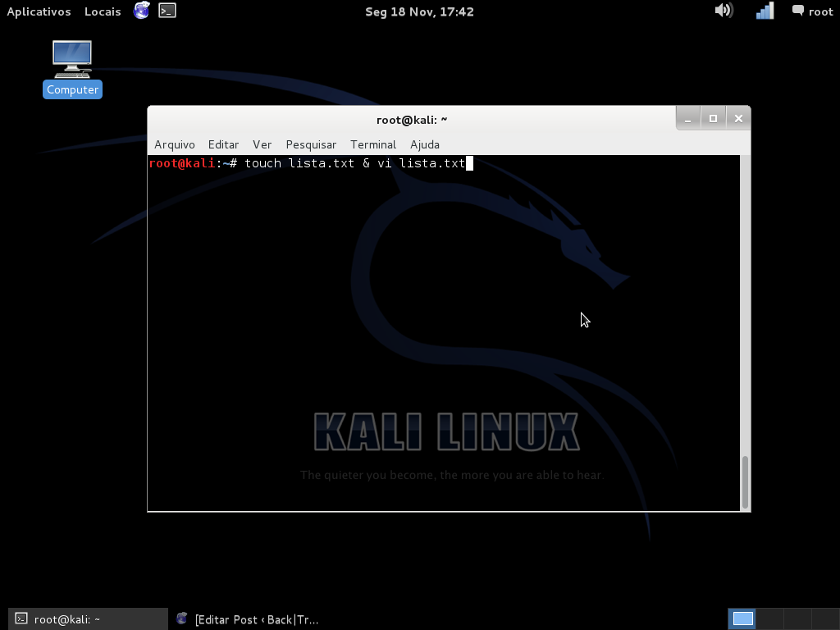This screenshot has width=840, height=630.
Task: Select the first highlighted workspace
Action: tap(742, 619)
